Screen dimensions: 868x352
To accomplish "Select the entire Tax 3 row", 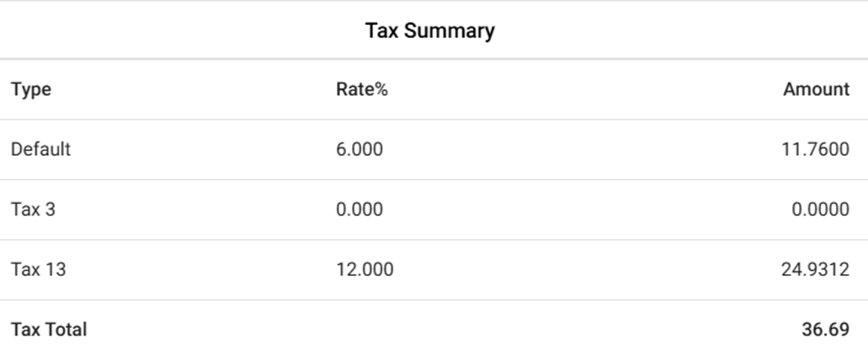I will tap(538, 209).
